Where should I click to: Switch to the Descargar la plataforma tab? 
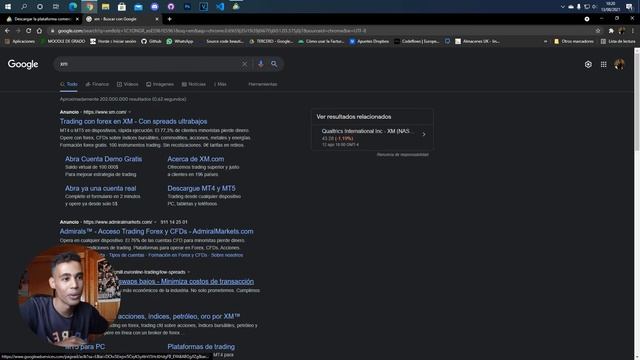42,19
